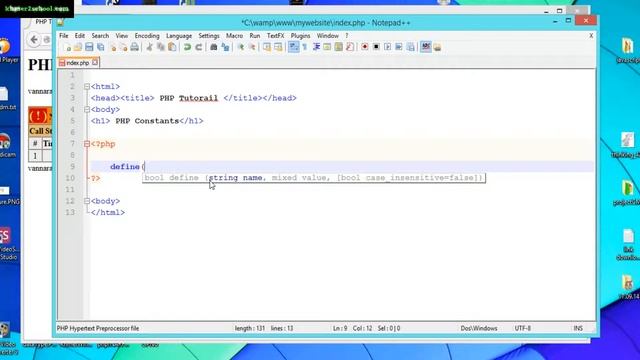Open the Window menu
This screenshot has width=640, height=360.
(328, 36)
